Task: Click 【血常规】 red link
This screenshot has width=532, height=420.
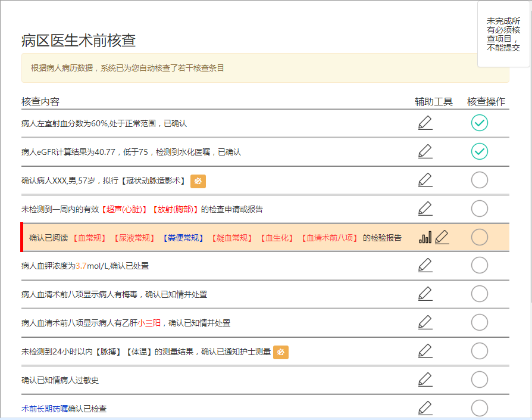Action: (89, 238)
